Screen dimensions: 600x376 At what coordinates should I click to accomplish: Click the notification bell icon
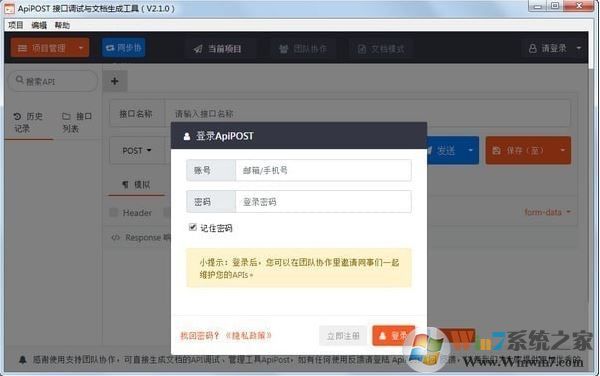click(23, 359)
